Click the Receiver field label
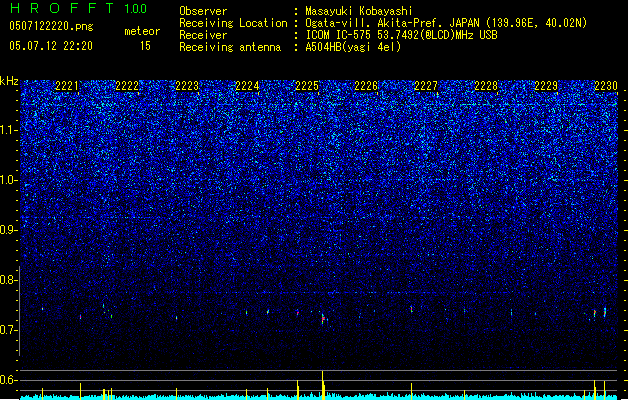 click(x=203, y=35)
